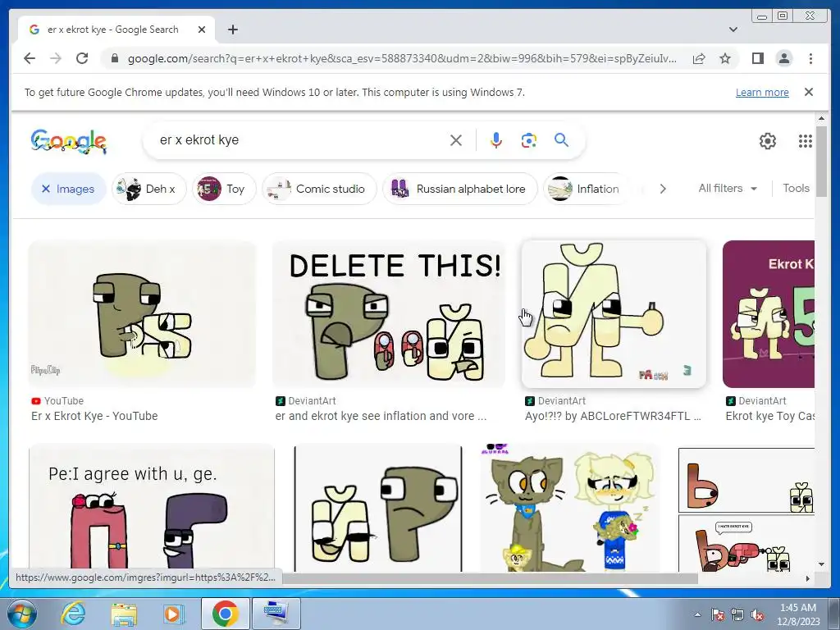
Task: Show more filter chips with the arrow
Action: click(663, 189)
